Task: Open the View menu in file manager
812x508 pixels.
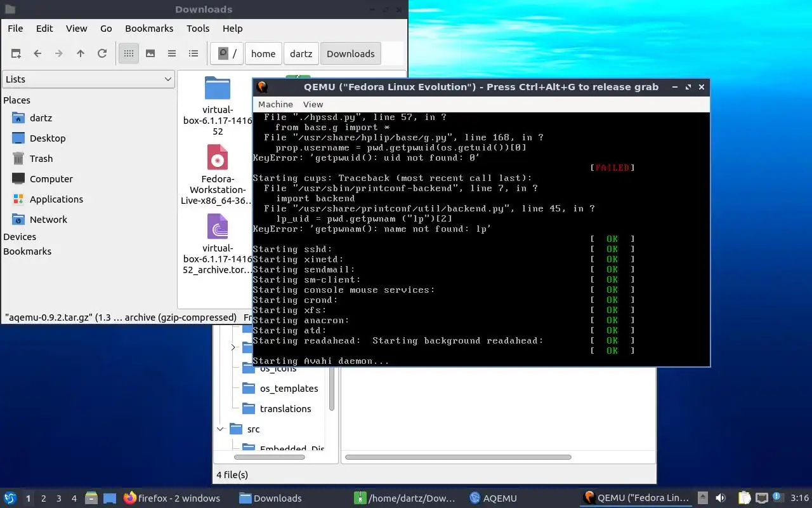Action: click(76, 29)
